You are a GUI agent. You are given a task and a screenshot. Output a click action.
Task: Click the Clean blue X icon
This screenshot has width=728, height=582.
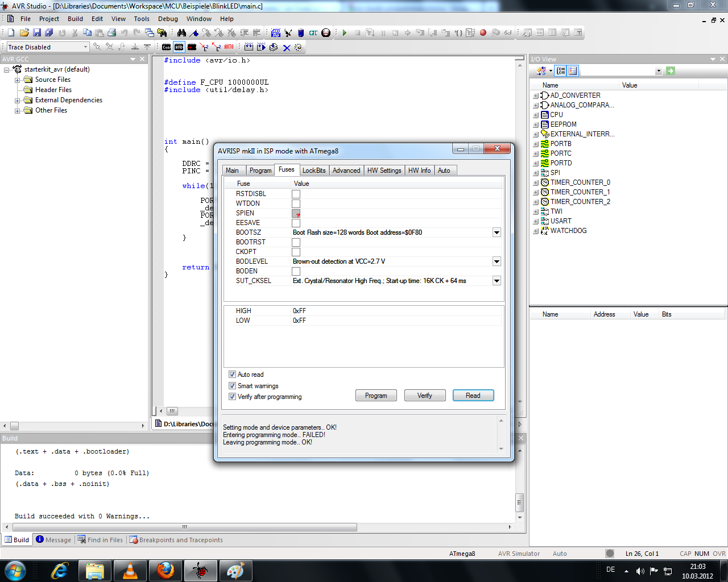286,48
